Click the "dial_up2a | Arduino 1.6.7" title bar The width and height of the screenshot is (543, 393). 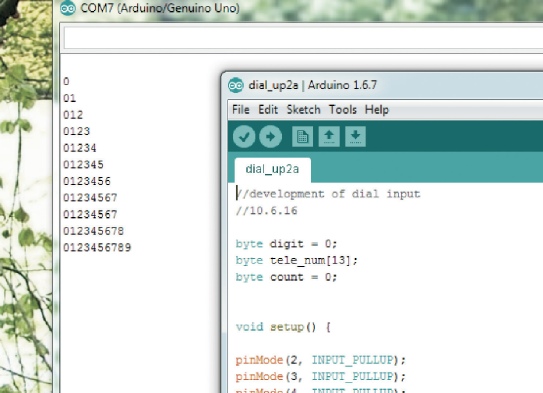pos(383,85)
